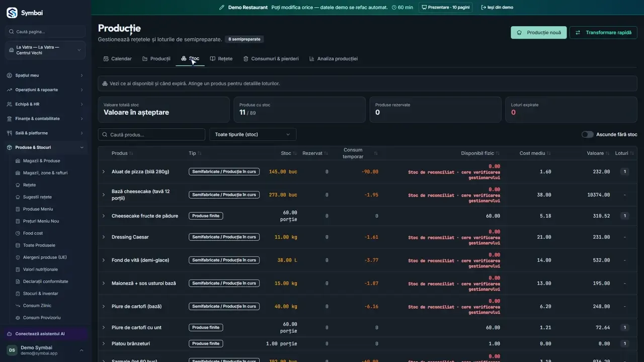644x362 pixels.
Task: Click the Toate Produsele sidebar icon
Action: click(18, 245)
